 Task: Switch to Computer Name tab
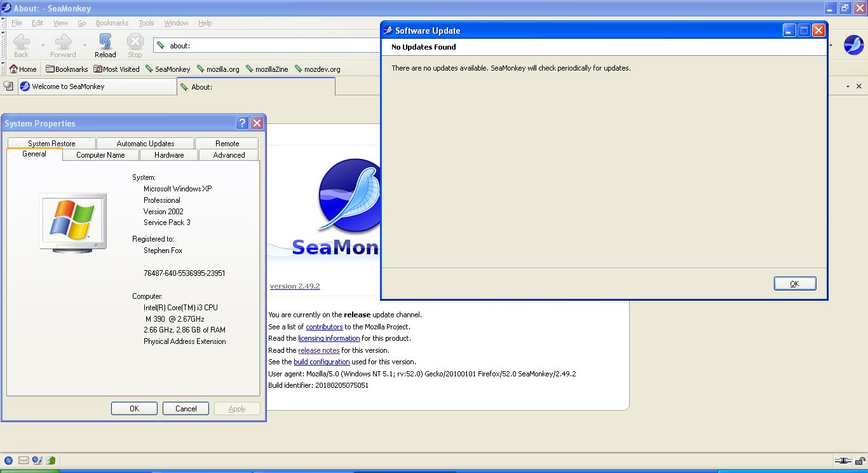(x=100, y=155)
